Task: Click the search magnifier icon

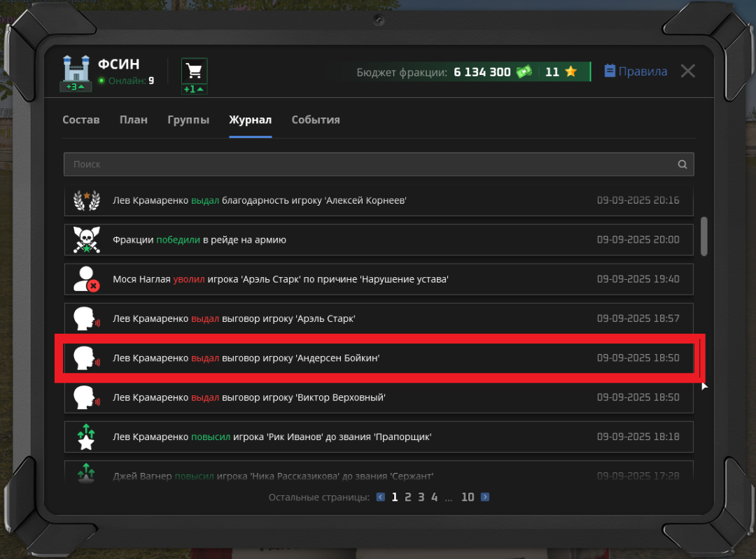Action: coord(682,164)
